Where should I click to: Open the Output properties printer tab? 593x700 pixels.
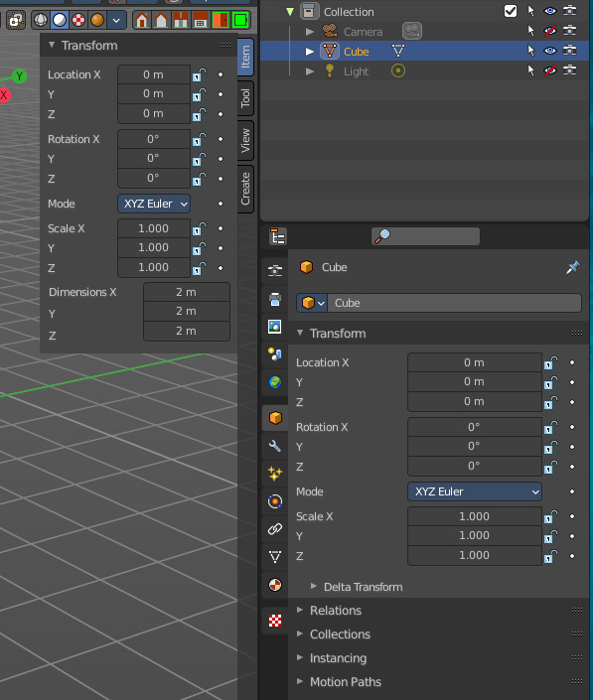[275, 299]
